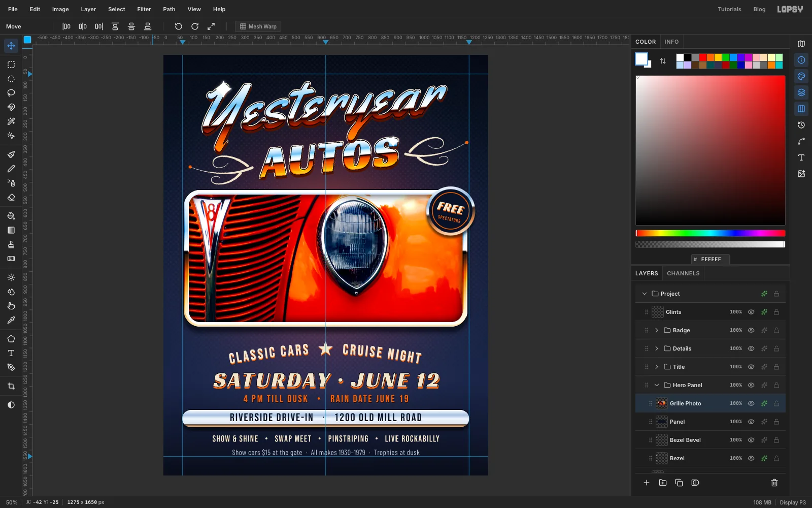This screenshot has height=508, width=812.
Task: Click the Mesh Warp button
Action: [258, 26]
